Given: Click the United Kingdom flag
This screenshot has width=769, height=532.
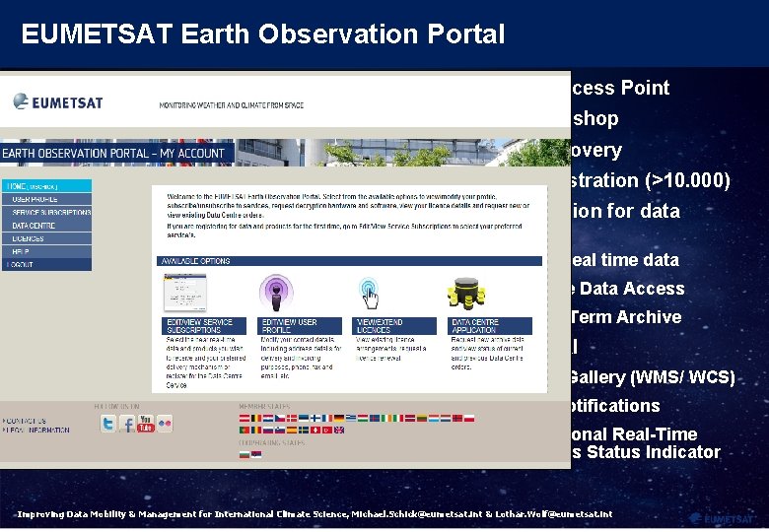Looking at the screenshot, I should (x=339, y=431).
